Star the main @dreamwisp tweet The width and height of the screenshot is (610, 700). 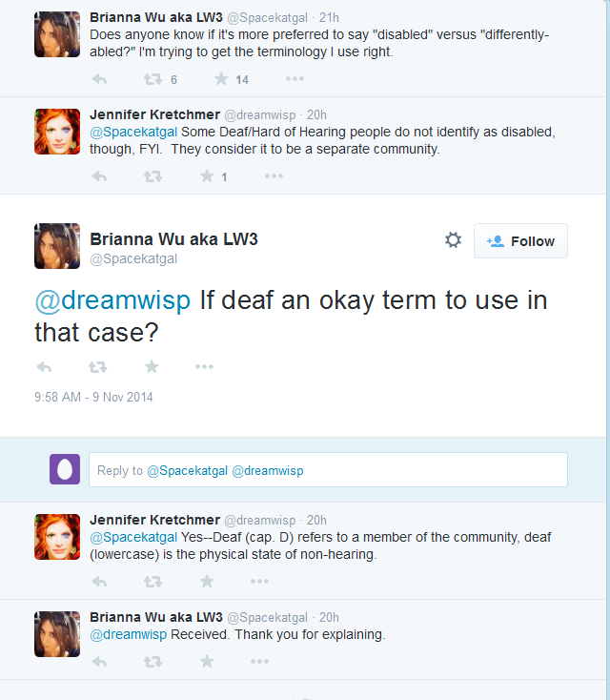pos(152,366)
